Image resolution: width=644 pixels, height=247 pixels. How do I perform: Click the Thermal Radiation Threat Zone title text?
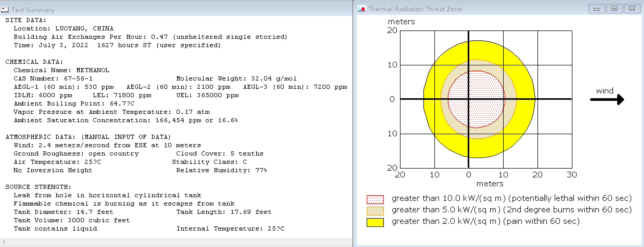click(x=415, y=9)
